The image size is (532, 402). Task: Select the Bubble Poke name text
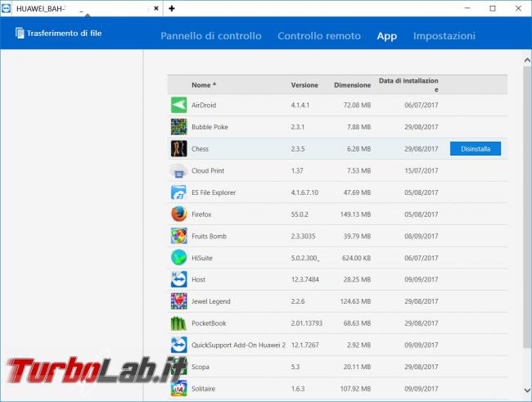pos(210,127)
